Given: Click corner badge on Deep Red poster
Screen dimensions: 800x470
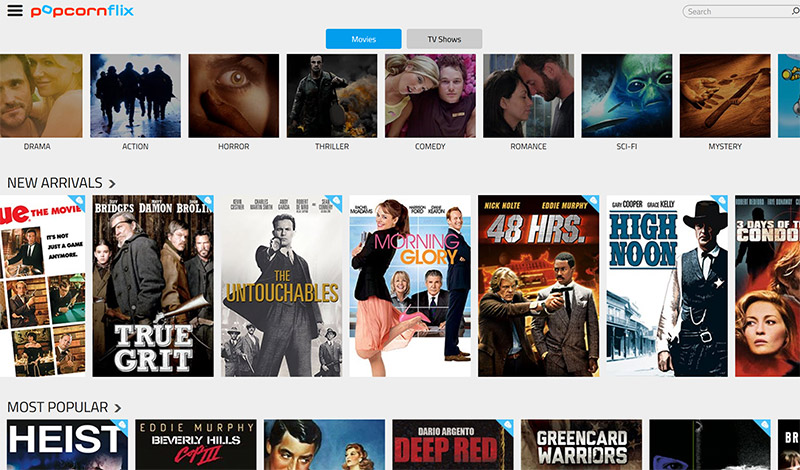Looking at the screenshot, I should (506, 427).
